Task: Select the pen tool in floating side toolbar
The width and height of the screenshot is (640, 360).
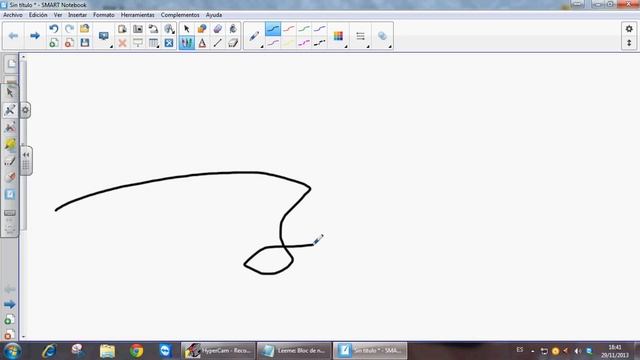Action: (x=10, y=110)
